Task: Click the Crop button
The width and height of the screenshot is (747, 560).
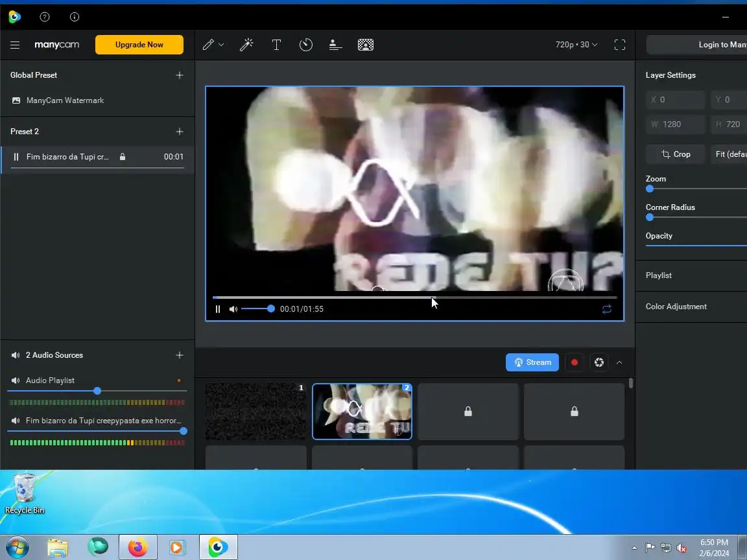Action: (676, 154)
